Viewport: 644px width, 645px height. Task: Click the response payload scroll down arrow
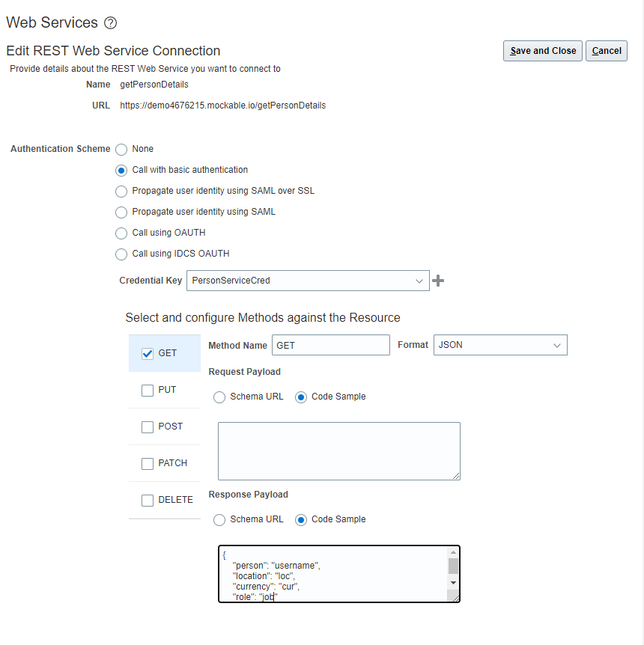click(453, 582)
